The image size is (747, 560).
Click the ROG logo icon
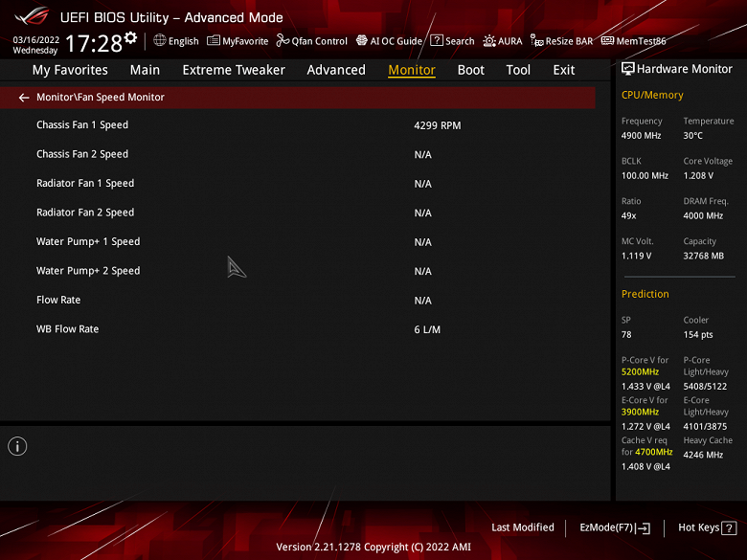32,16
